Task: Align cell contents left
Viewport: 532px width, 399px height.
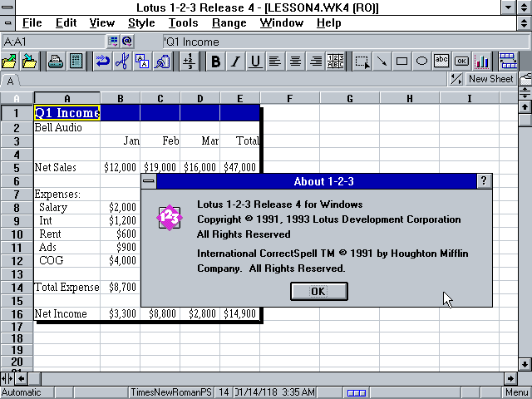Action: 275,62
